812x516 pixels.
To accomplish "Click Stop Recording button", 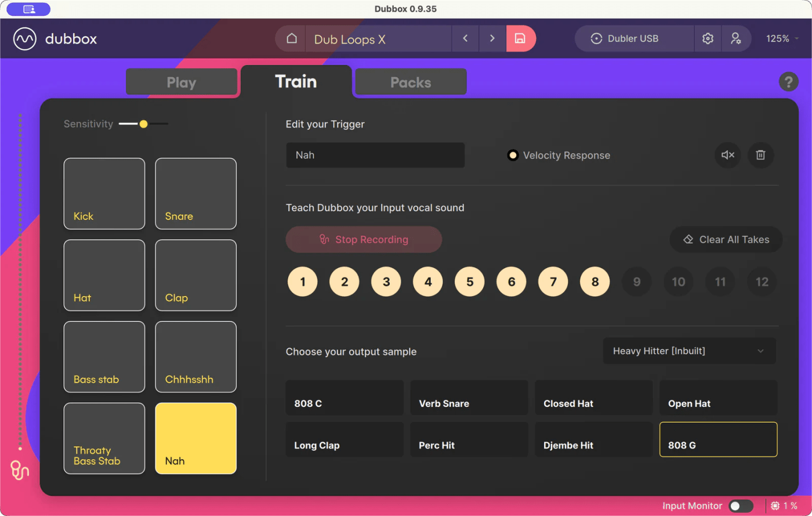I will [x=364, y=239].
